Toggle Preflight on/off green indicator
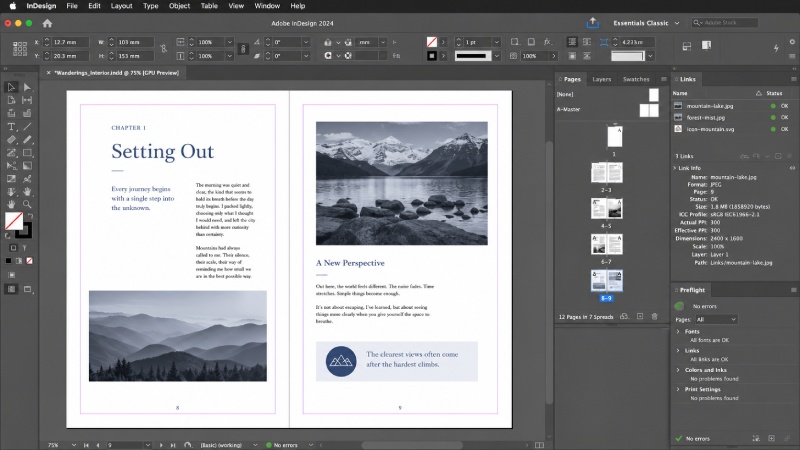800x450 pixels. [x=679, y=306]
